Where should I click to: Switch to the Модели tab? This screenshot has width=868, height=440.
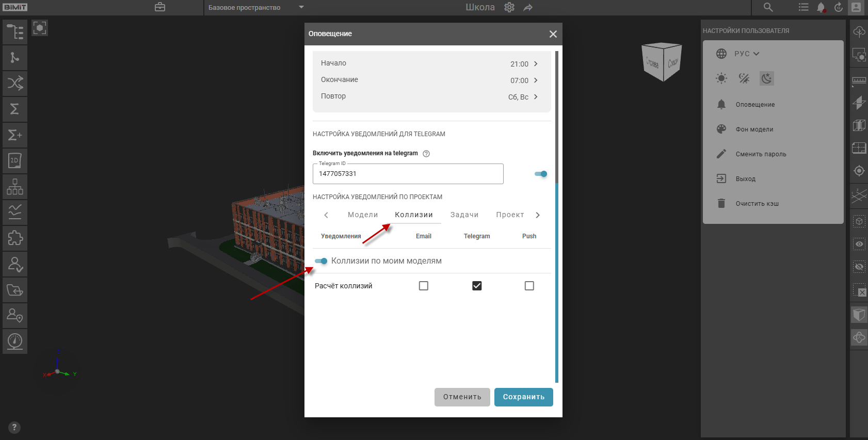tap(363, 215)
